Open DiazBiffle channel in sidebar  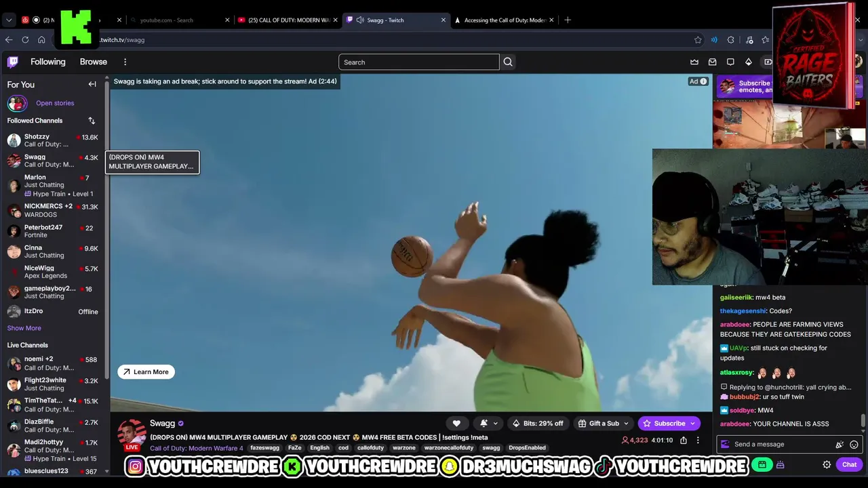point(53,426)
